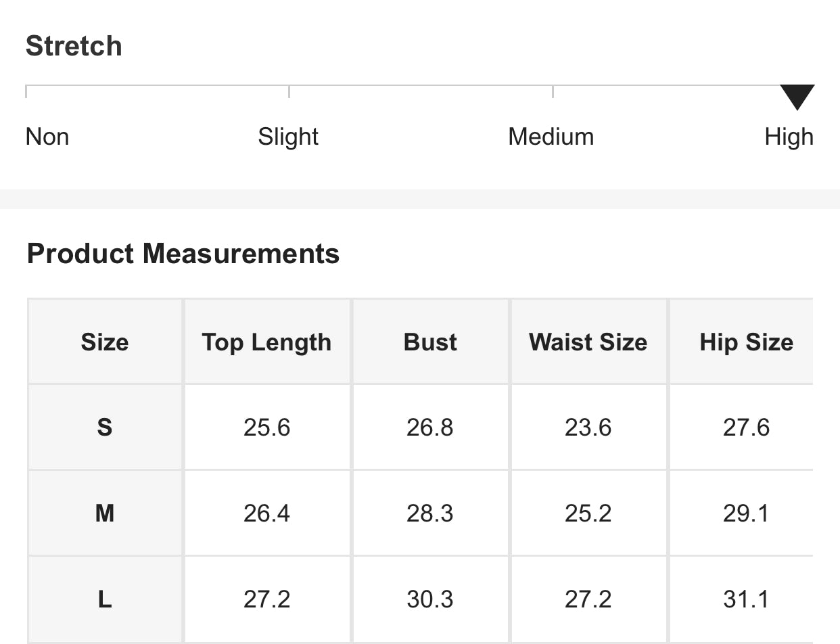Select the L size row label

click(105, 599)
